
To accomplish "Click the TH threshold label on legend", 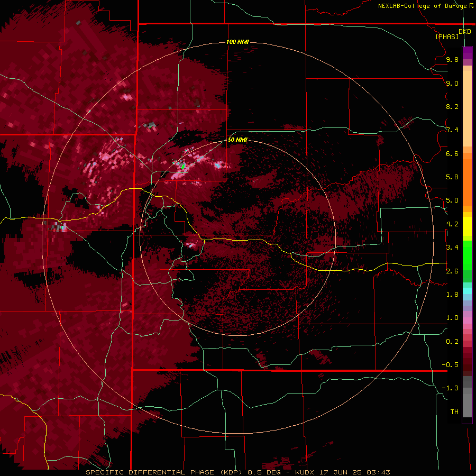I will coord(454,412).
